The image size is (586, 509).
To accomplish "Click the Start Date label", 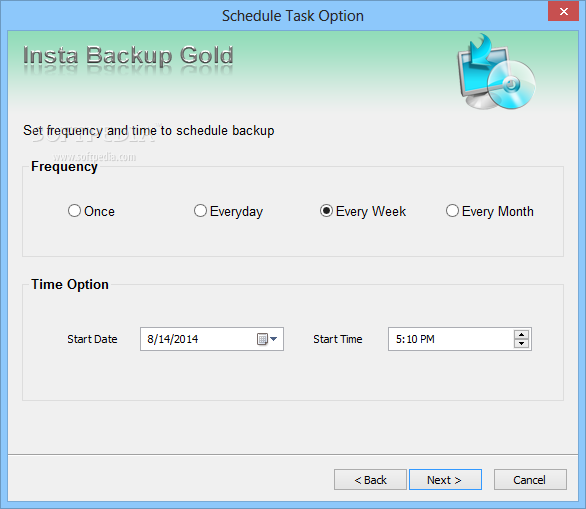I will 92,339.
